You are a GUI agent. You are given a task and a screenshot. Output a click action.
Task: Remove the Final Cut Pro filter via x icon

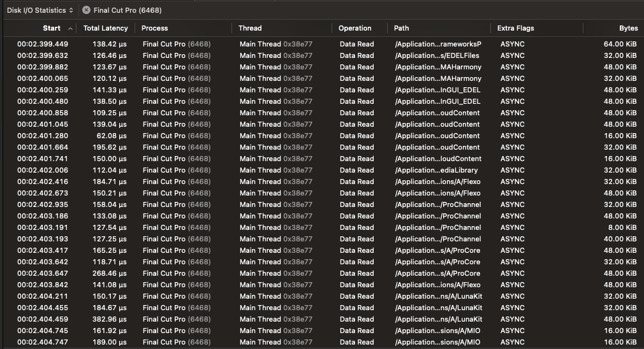pyautogui.click(x=86, y=10)
